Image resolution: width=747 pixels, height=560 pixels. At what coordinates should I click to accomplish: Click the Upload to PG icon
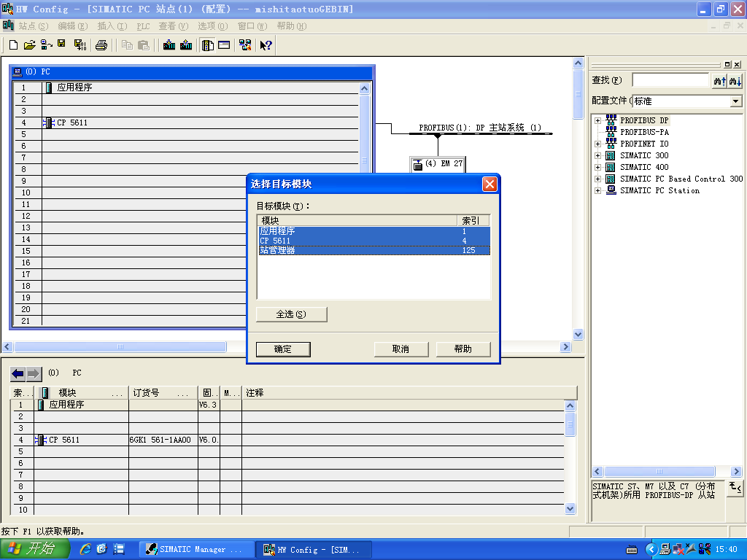pos(186,44)
